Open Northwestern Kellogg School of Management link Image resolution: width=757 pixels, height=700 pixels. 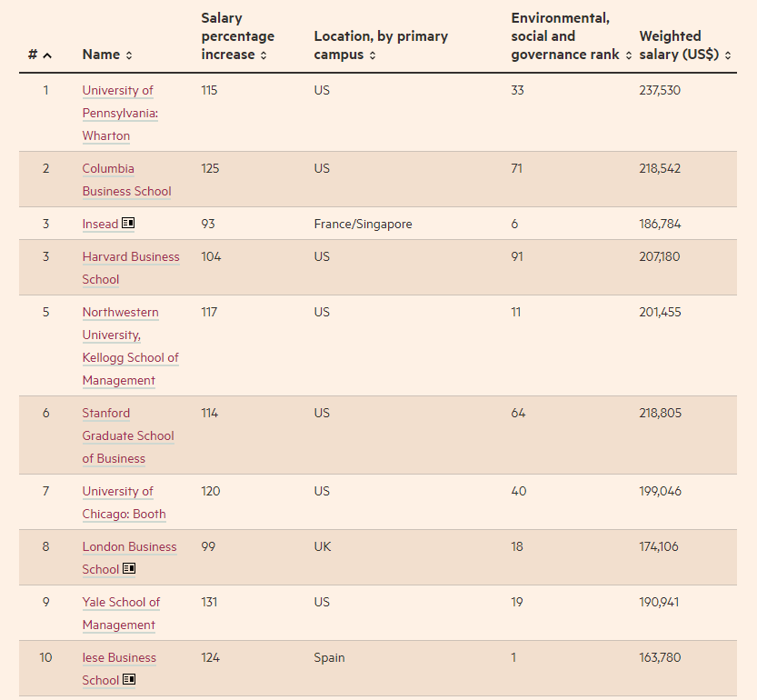[x=129, y=346]
